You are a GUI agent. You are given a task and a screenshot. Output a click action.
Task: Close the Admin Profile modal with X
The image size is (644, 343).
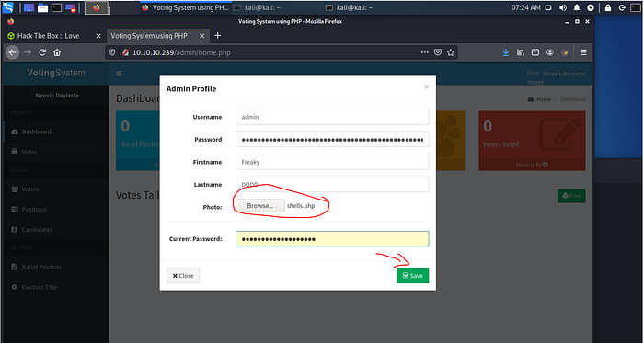coord(426,86)
